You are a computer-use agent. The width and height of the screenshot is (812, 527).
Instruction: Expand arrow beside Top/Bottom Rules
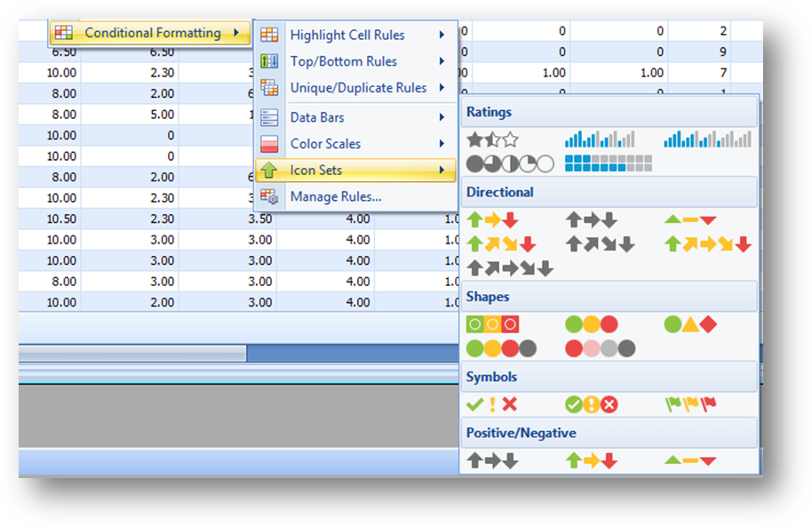click(442, 61)
